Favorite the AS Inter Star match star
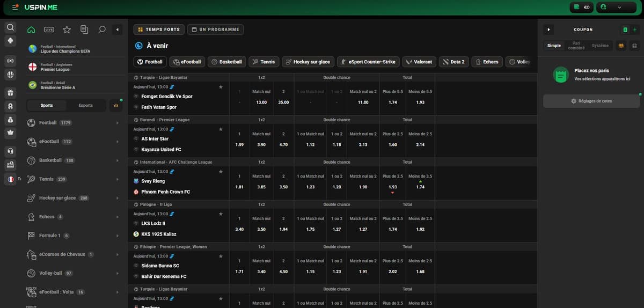The image size is (644, 308). (x=221, y=129)
